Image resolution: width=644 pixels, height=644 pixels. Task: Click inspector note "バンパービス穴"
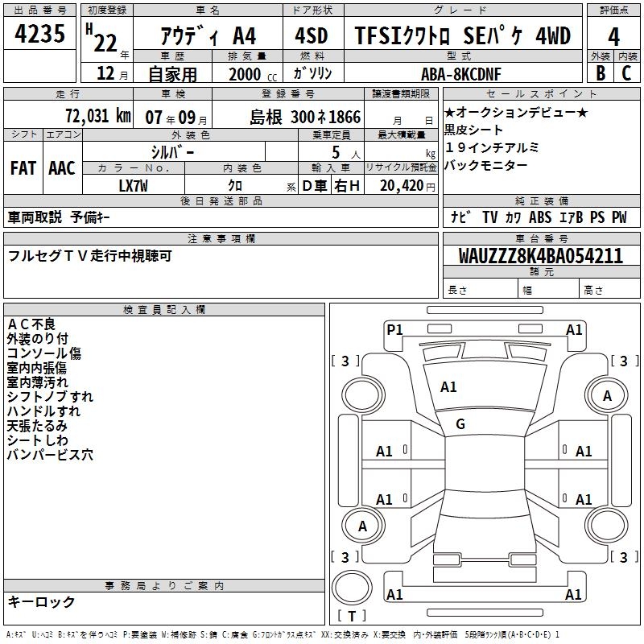click(50, 455)
